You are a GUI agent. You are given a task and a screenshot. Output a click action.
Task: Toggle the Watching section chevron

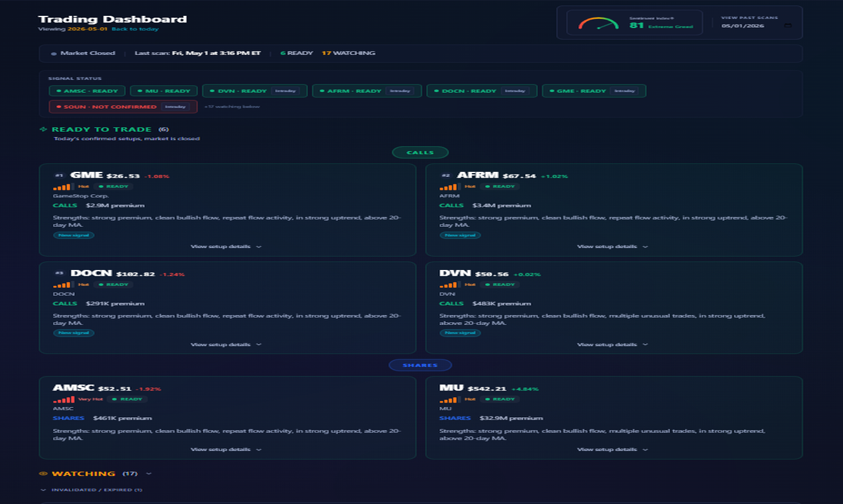pos(149,473)
